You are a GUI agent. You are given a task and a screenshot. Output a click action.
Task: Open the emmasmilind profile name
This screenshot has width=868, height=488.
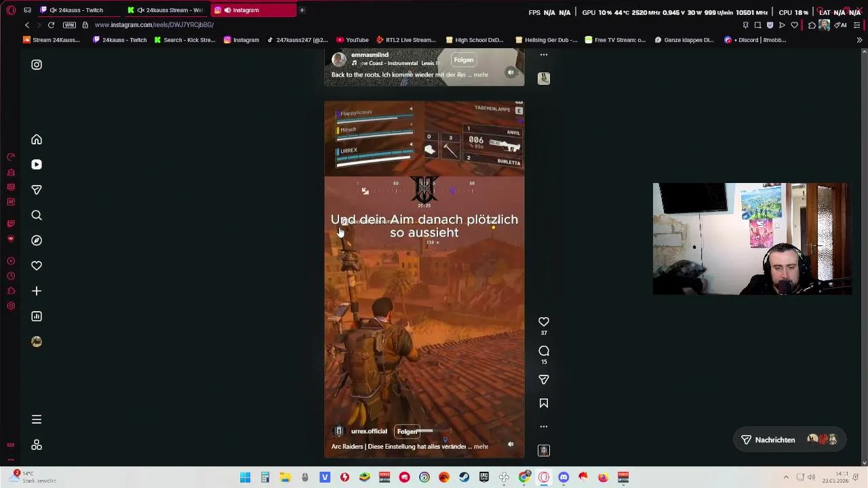click(x=370, y=55)
